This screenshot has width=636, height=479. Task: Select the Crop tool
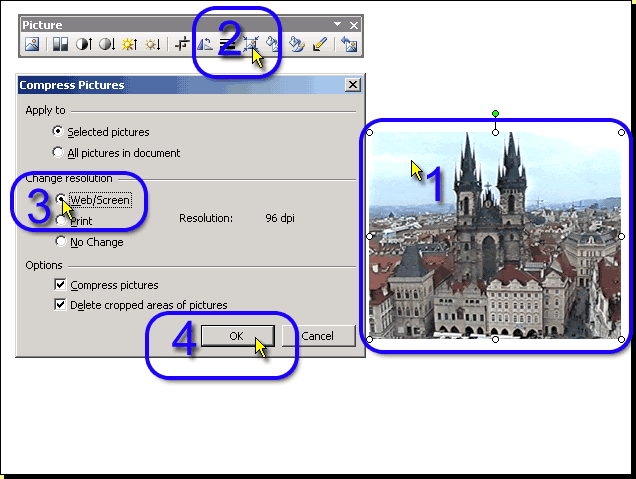pyautogui.click(x=182, y=44)
